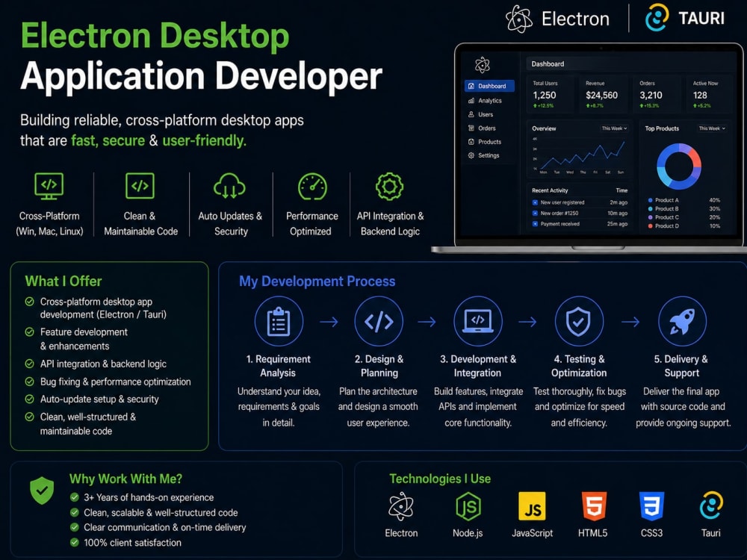The height and width of the screenshot is (560, 747).
Task: Click the Auto Updates cloud download icon
Action: 229,186
